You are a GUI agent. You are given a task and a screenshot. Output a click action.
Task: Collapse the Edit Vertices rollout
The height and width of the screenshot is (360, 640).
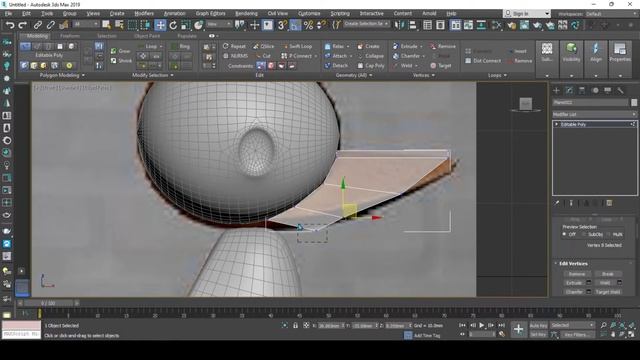[x=556, y=264]
